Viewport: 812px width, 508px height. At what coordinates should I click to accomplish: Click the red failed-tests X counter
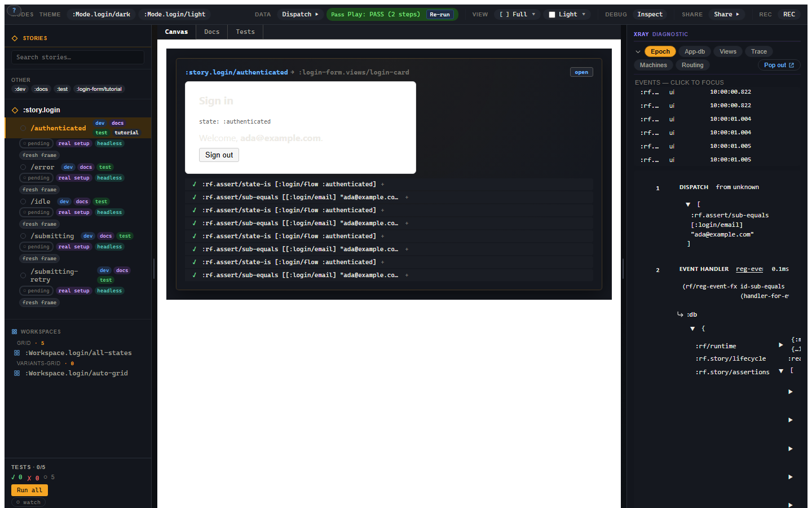coord(33,478)
